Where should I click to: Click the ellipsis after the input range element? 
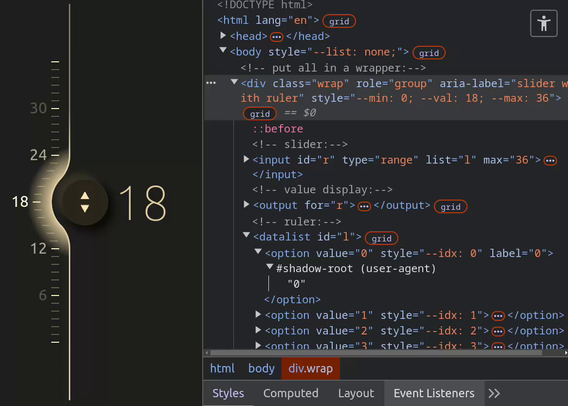(x=550, y=160)
